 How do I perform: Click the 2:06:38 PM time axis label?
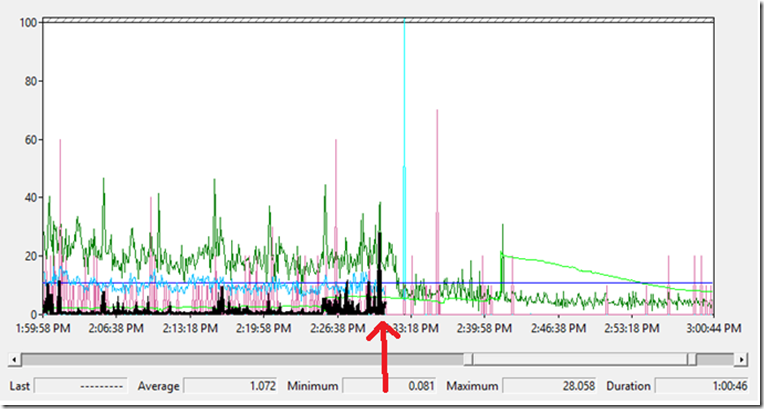tap(116, 329)
